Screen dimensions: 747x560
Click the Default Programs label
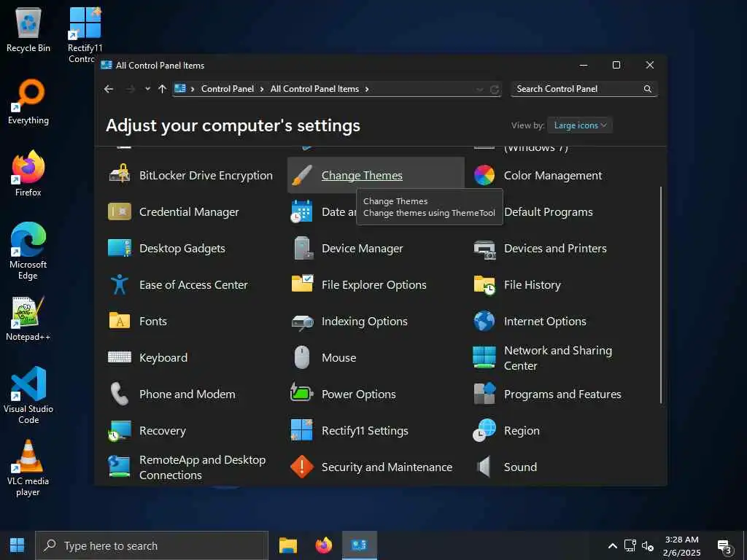[549, 212]
